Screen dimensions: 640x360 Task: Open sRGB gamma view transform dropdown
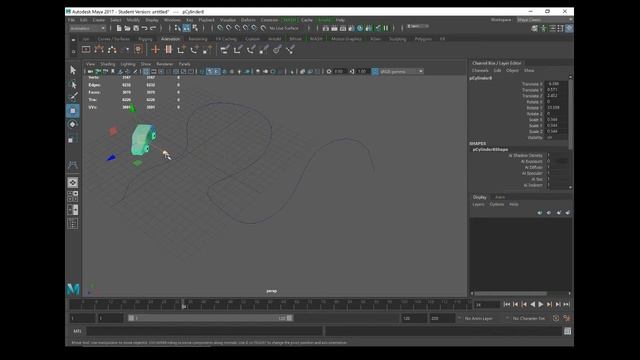pos(402,71)
